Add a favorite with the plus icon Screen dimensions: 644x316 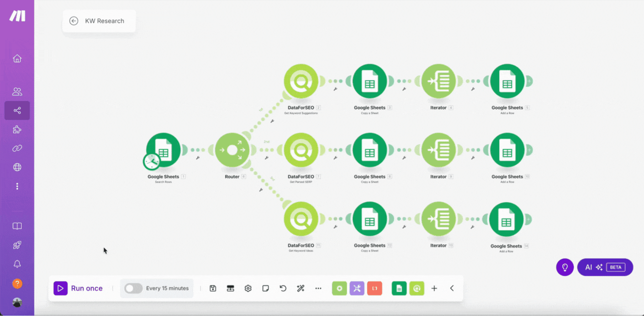pyautogui.click(x=434, y=289)
